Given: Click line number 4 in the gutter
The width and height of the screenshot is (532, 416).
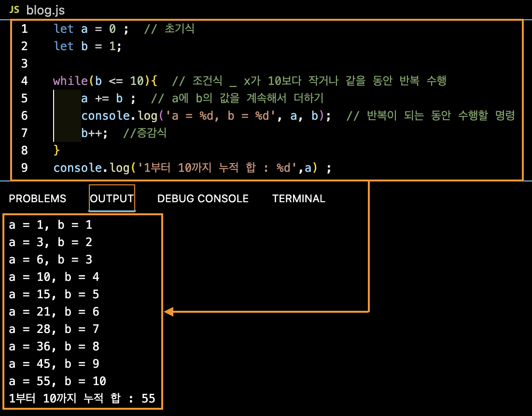Looking at the screenshot, I should 25,81.
